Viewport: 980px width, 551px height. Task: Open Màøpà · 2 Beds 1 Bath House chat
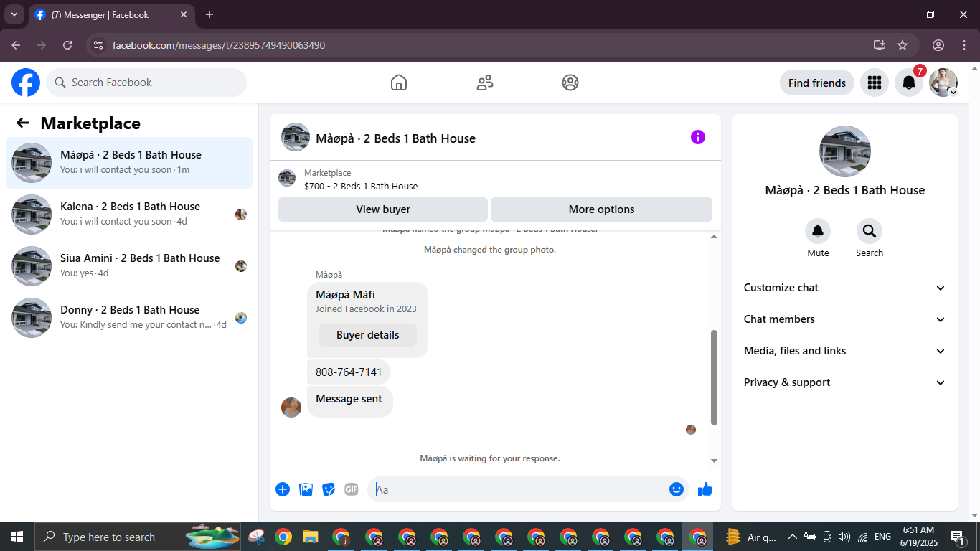click(129, 163)
